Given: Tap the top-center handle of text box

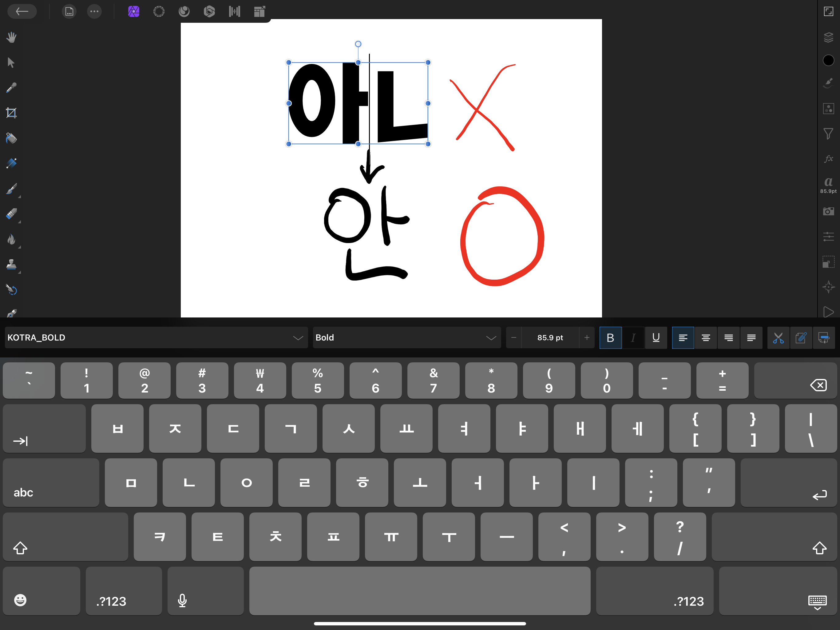Looking at the screenshot, I should tap(358, 62).
